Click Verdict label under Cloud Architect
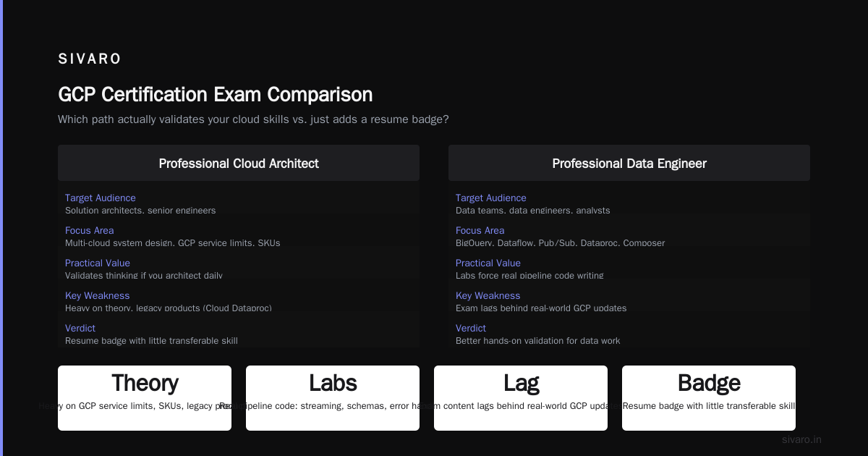The width and height of the screenshot is (868, 456). coord(80,328)
